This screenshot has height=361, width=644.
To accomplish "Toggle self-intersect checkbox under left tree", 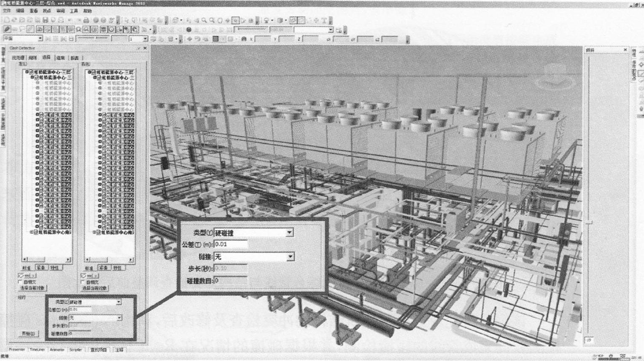I will [x=20, y=282].
